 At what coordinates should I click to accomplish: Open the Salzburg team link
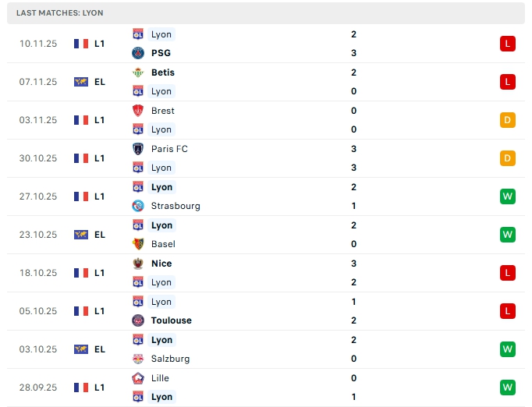click(170, 359)
